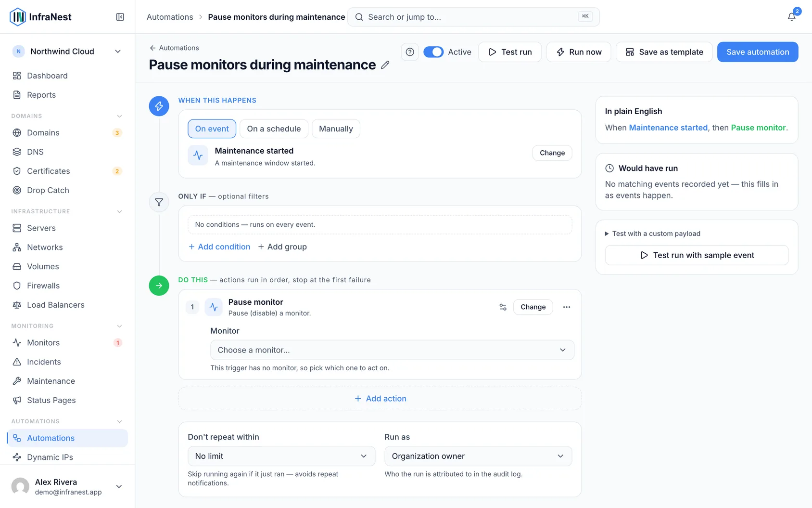The image size is (812, 508).
Task: Open Pause monitor more options ellipsis
Action: 567,307
